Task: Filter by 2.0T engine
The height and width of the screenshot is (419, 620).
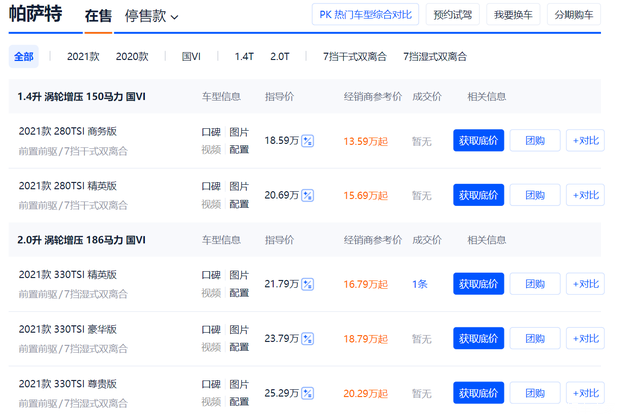Action: 280,57
